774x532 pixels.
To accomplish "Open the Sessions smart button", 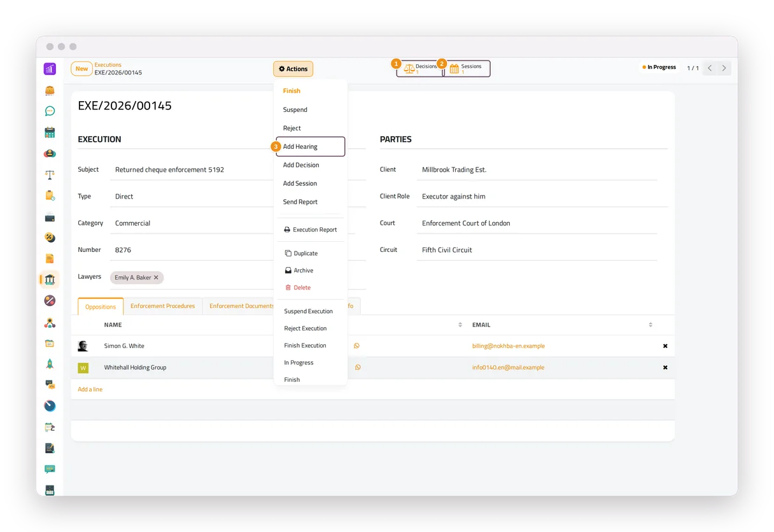I will [467, 69].
